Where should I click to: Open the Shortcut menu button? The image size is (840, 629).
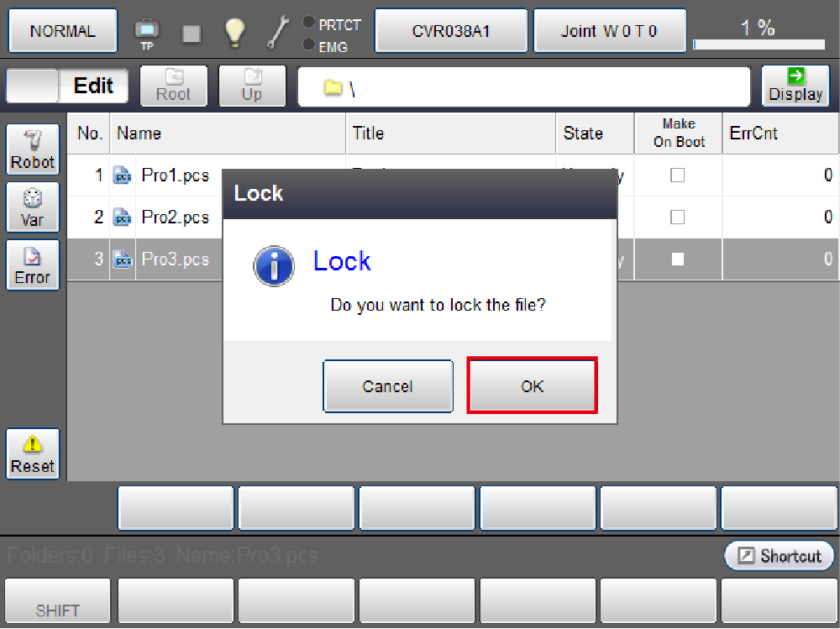[x=779, y=556]
